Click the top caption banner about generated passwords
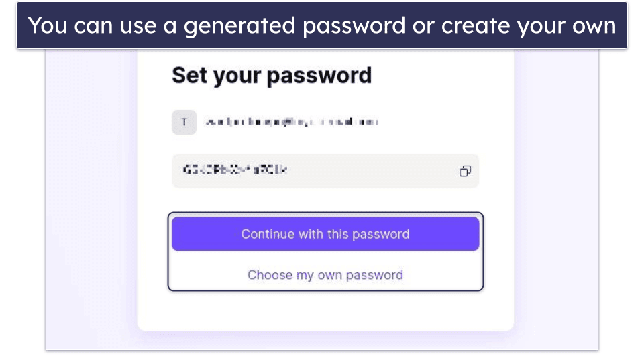644x356 pixels. pyautogui.click(x=322, y=25)
